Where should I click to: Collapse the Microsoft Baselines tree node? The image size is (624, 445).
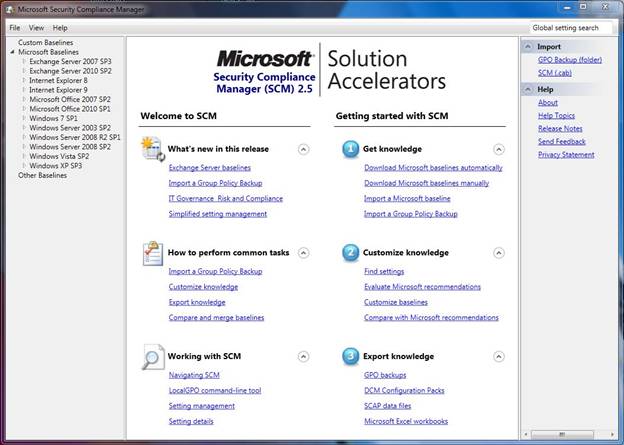[12, 52]
